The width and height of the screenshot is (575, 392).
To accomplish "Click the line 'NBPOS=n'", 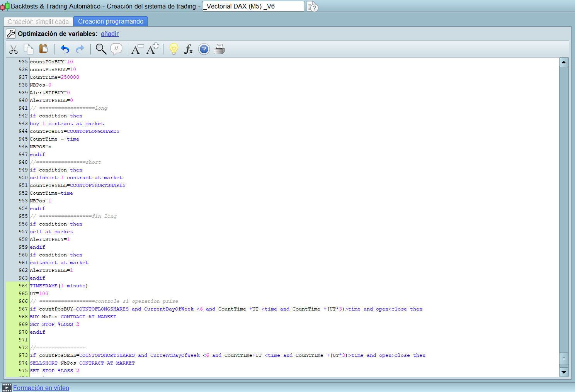I will tap(41, 147).
